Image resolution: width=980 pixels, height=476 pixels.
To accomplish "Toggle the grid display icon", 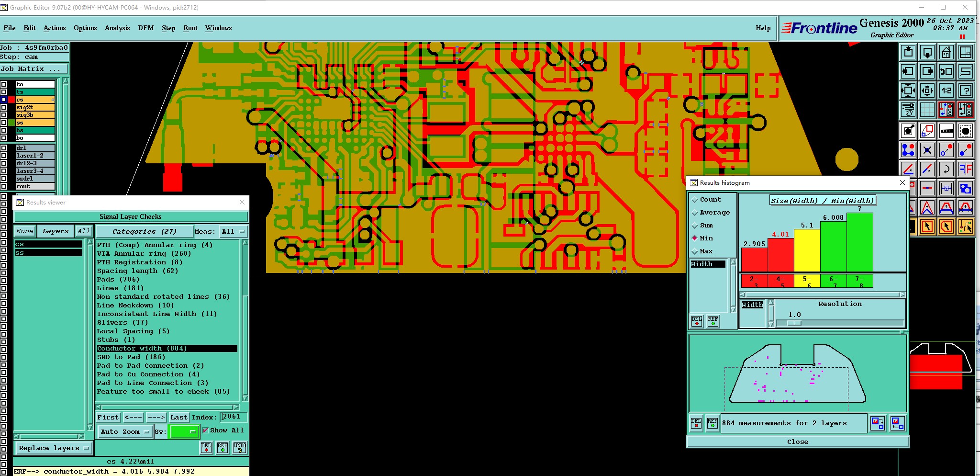I will coord(927,110).
